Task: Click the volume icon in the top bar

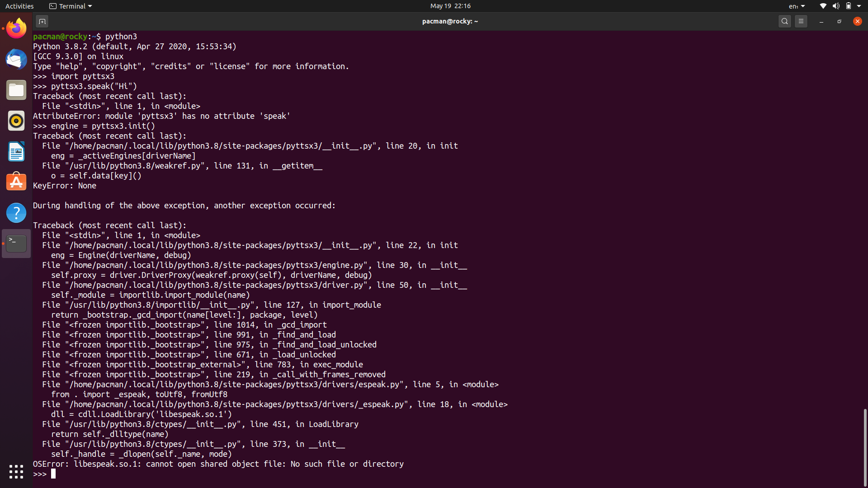Action: pyautogui.click(x=836, y=6)
